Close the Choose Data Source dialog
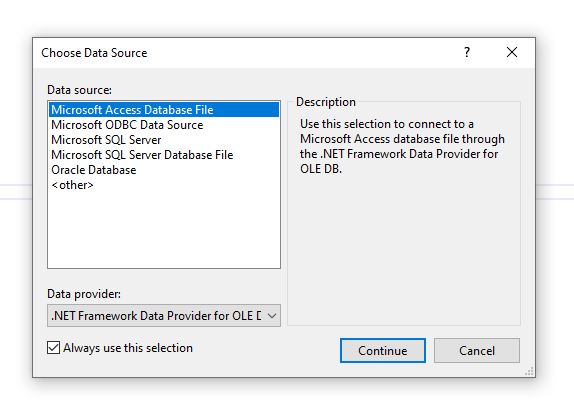Viewport: 574px width, 415px height. coord(512,52)
